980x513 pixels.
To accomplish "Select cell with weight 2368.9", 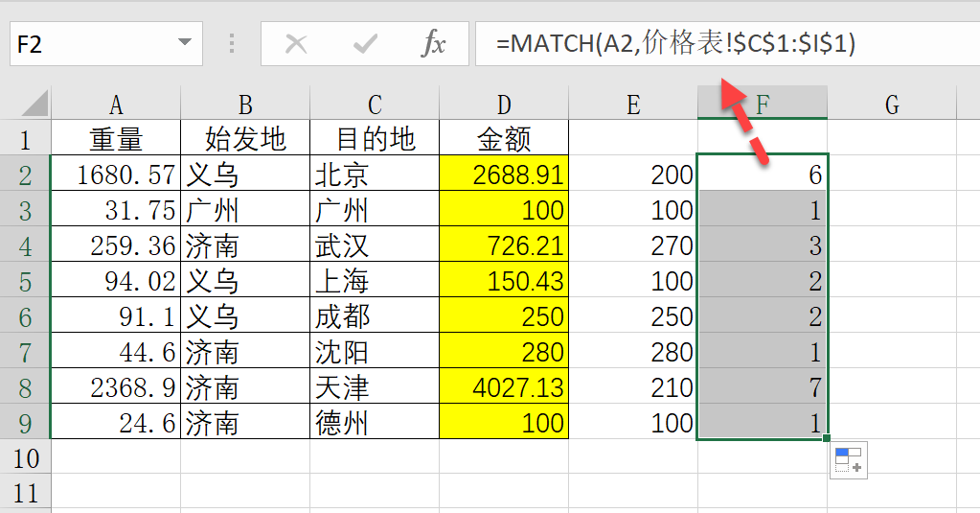I will tap(116, 386).
